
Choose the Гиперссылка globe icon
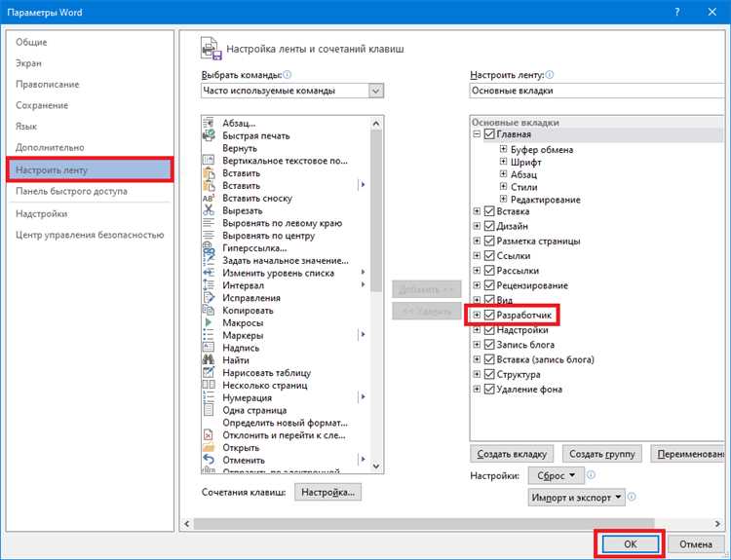[x=209, y=247]
